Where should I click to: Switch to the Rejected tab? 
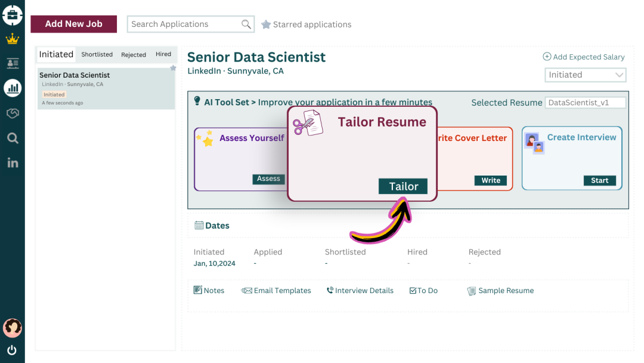pos(134,54)
